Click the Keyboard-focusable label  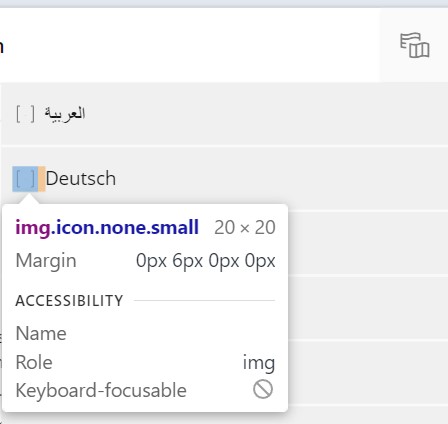point(101,390)
